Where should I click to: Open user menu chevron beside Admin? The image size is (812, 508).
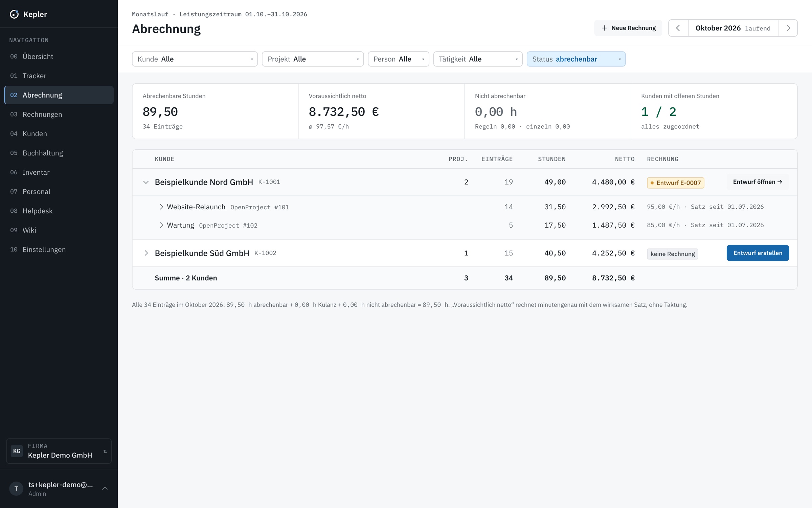pos(105,488)
